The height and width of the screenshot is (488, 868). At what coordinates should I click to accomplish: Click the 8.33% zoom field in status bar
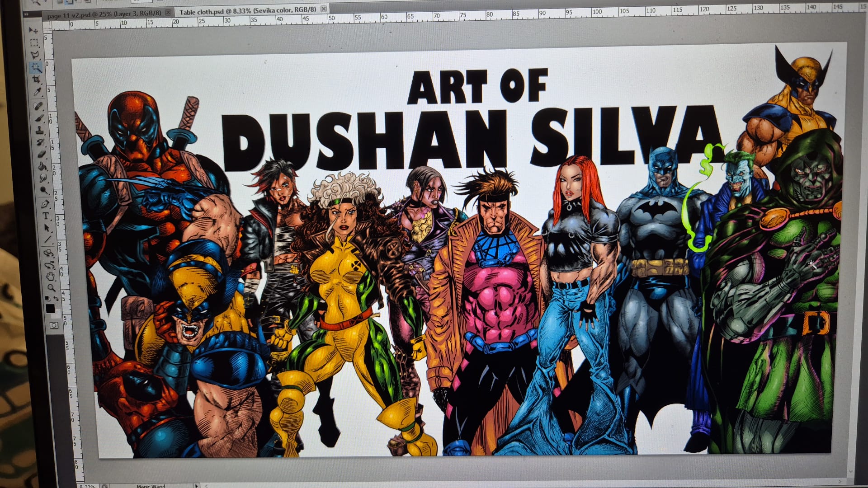coord(87,486)
